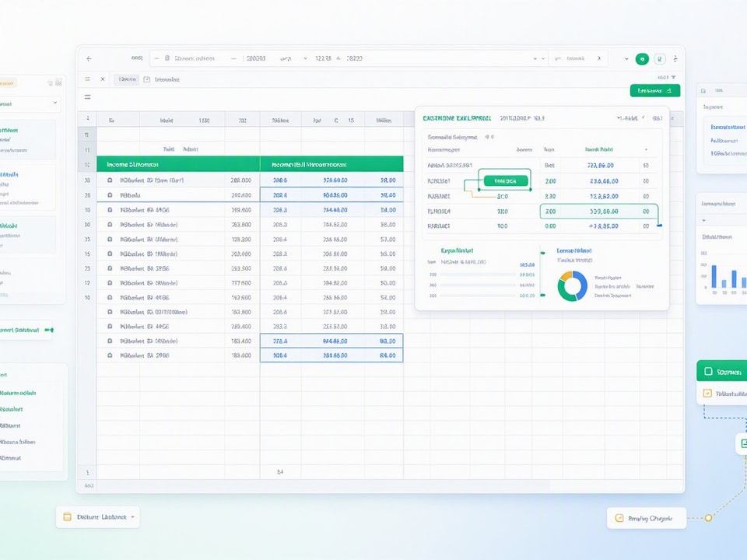Screen dimensions: 747x560
Task: Click the outlined square icon beside green circle
Action: click(659, 59)
